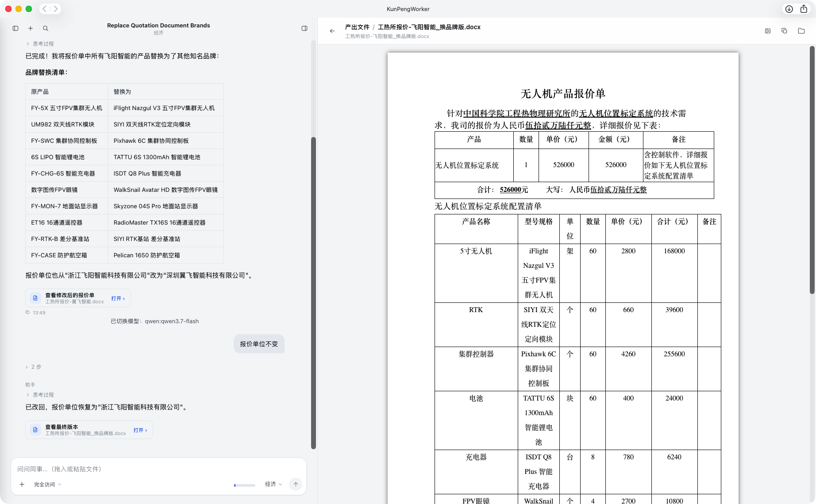
Task: Go back with the left arrow in file viewer
Action: [x=332, y=31]
